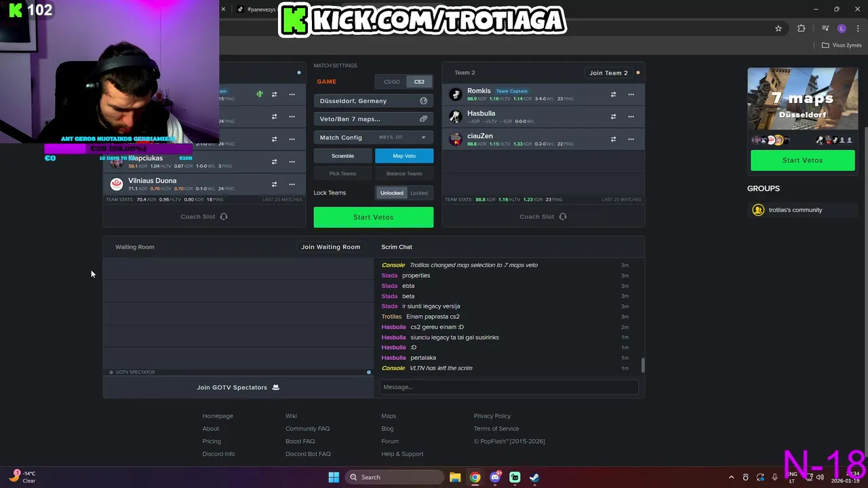Viewport: 868px width, 488px height.
Task: Open the Waiting Room tab
Action: (x=134, y=247)
